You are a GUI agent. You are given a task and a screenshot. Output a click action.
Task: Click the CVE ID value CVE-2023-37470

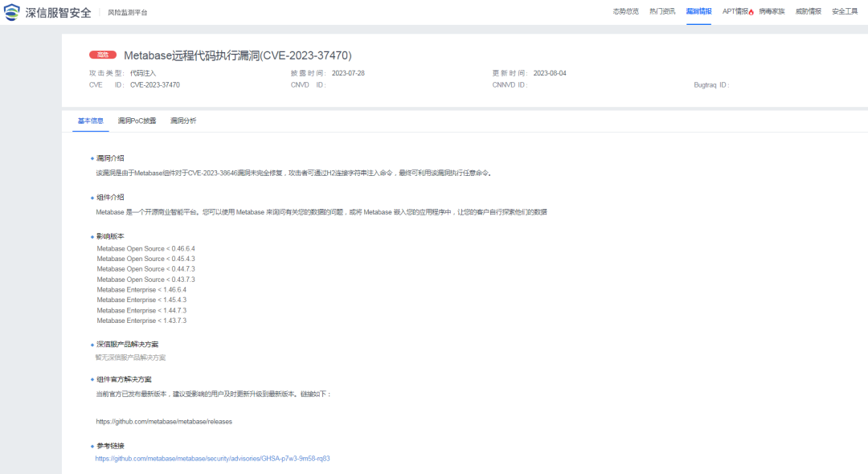pyautogui.click(x=155, y=85)
